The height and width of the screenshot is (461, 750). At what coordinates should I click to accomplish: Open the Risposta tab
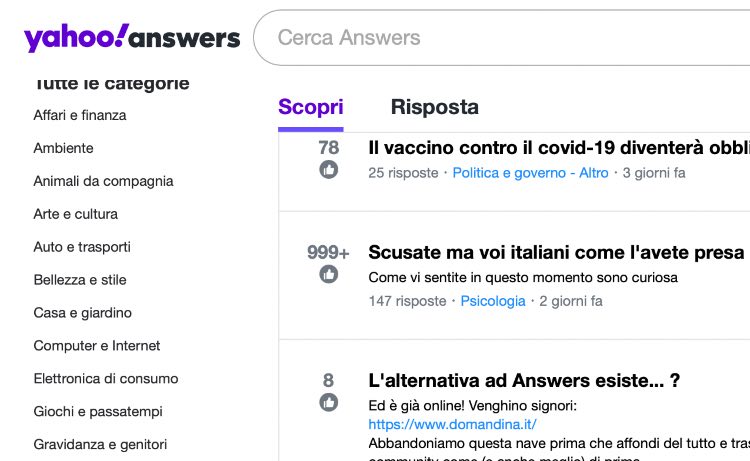pyautogui.click(x=434, y=107)
